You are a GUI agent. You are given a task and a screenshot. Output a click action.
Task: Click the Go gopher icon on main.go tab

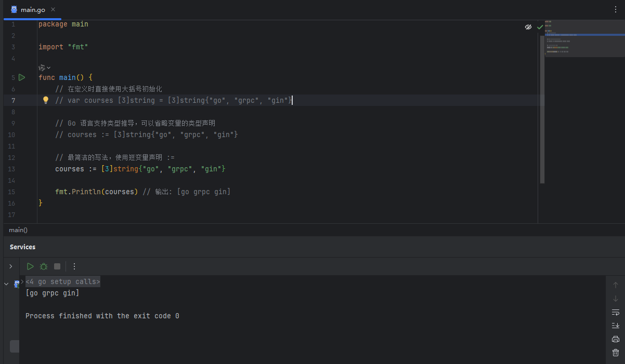click(x=14, y=9)
